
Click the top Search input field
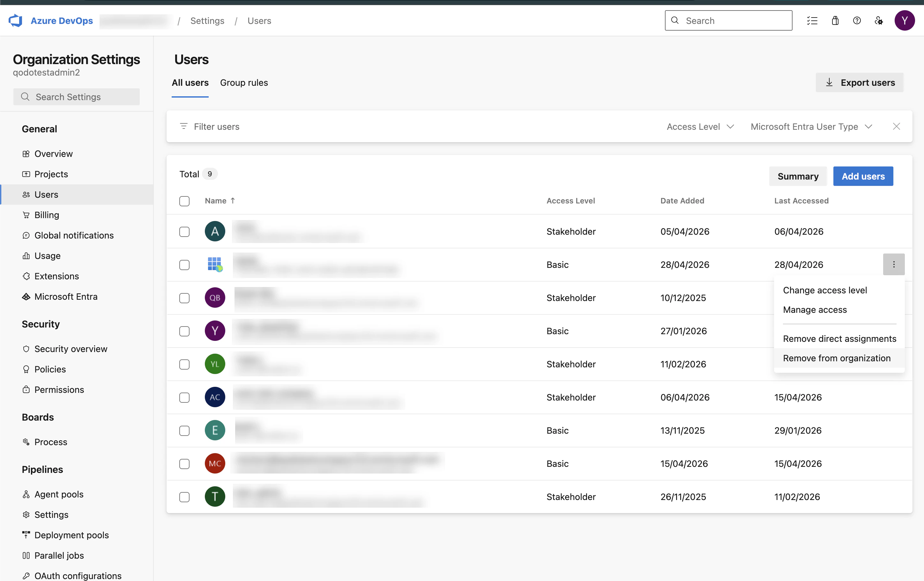coord(728,21)
